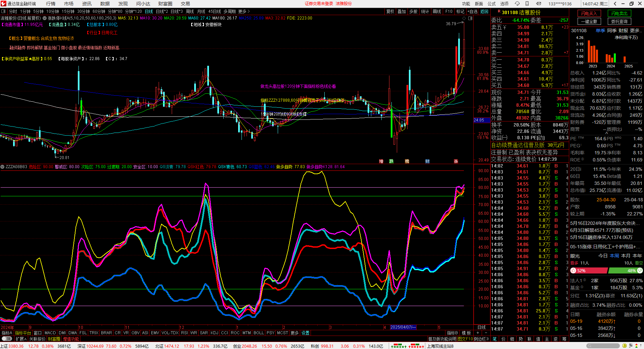644x349 pixels.
Task: Open the 模板 template selector
Action: [466, 333]
